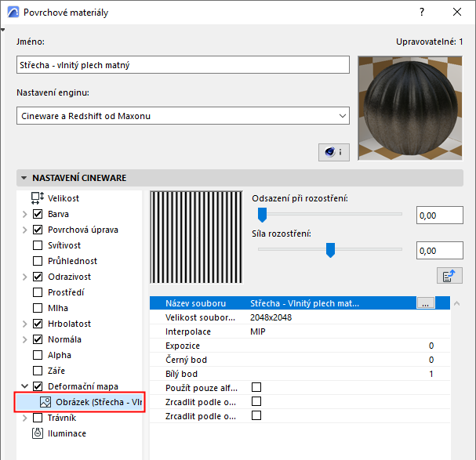Viewport: 476px width, 460px height.
Task: Select the Velikost tree item
Action: pos(64,198)
